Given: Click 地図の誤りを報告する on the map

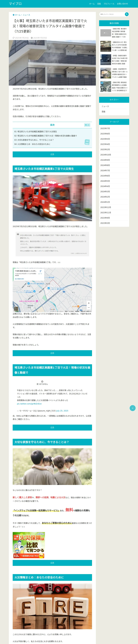Looking at the screenshot, I should (86, 311).
